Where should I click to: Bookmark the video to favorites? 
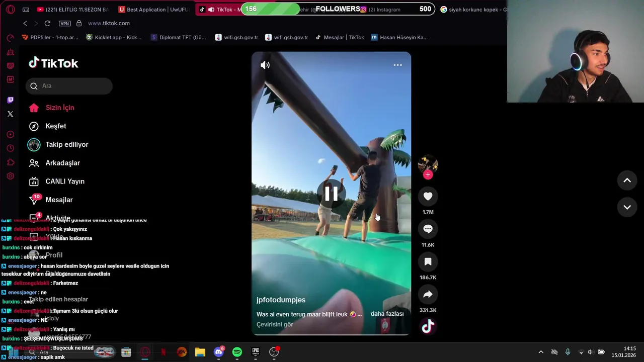[428, 262]
